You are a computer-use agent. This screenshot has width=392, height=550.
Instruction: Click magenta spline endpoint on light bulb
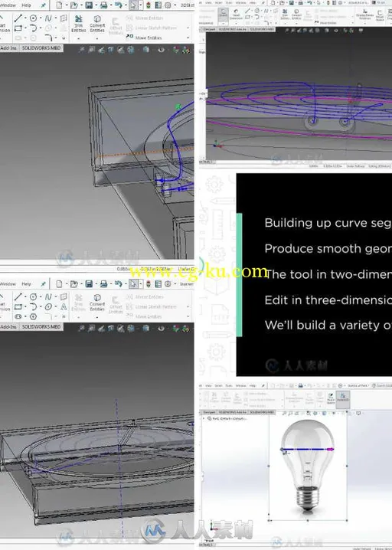point(332,449)
